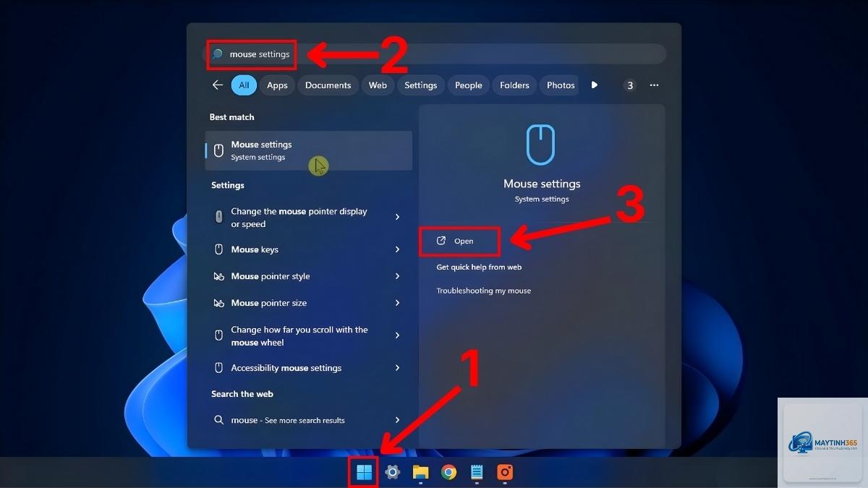Image resolution: width=868 pixels, height=488 pixels.
Task: Switch to the Folders filter tab
Action: 514,85
